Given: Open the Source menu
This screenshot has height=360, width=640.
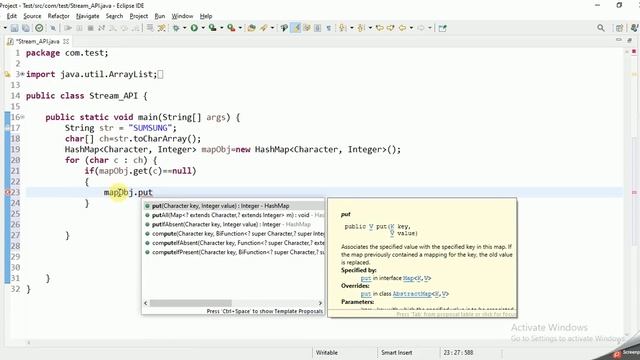Looking at the screenshot, I should click(x=32, y=16).
